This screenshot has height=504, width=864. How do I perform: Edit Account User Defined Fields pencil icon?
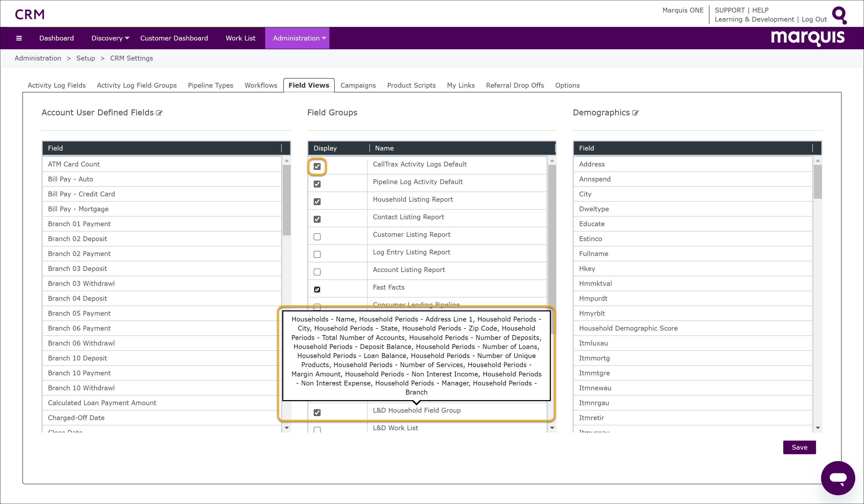pos(159,113)
